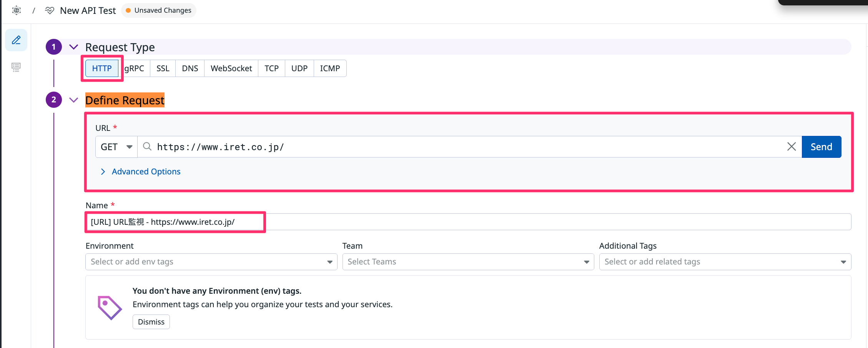
Task: Select the gRPC request type
Action: pyautogui.click(x=134, y=69)
